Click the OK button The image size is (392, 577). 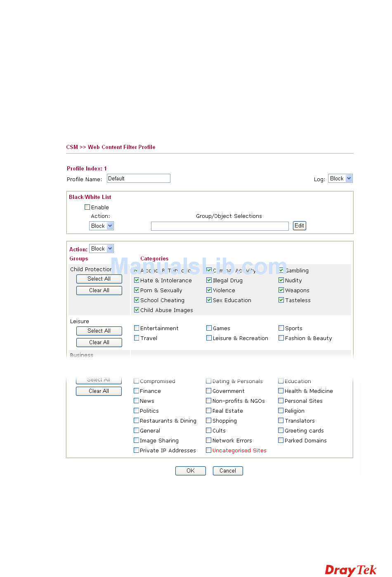190,471
